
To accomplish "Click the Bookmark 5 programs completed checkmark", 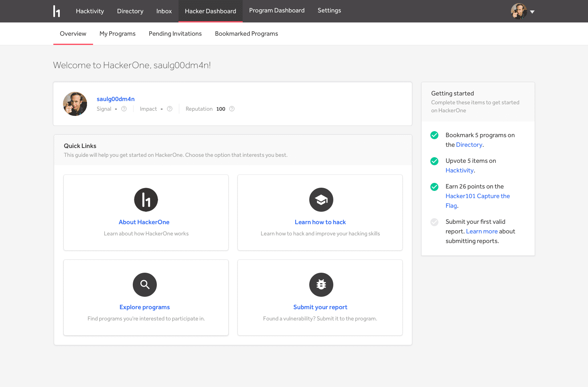I will 434,136.
